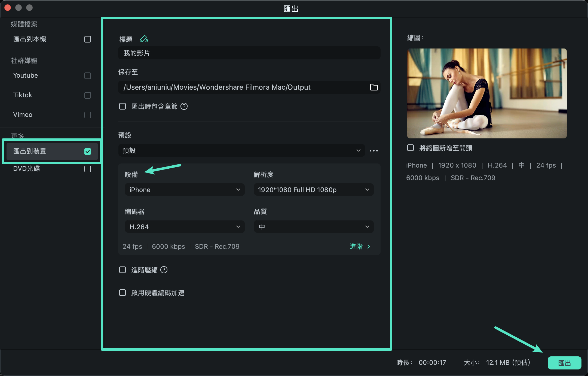This screenshot has width=588, height=376.
Task: Check the Tiktok checkbox
Action: tap(88, 95)
